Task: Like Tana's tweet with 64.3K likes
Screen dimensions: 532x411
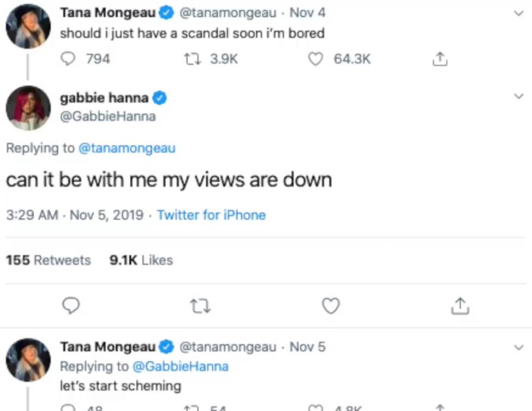Action: pyautogui.click(x=316, y=59)
